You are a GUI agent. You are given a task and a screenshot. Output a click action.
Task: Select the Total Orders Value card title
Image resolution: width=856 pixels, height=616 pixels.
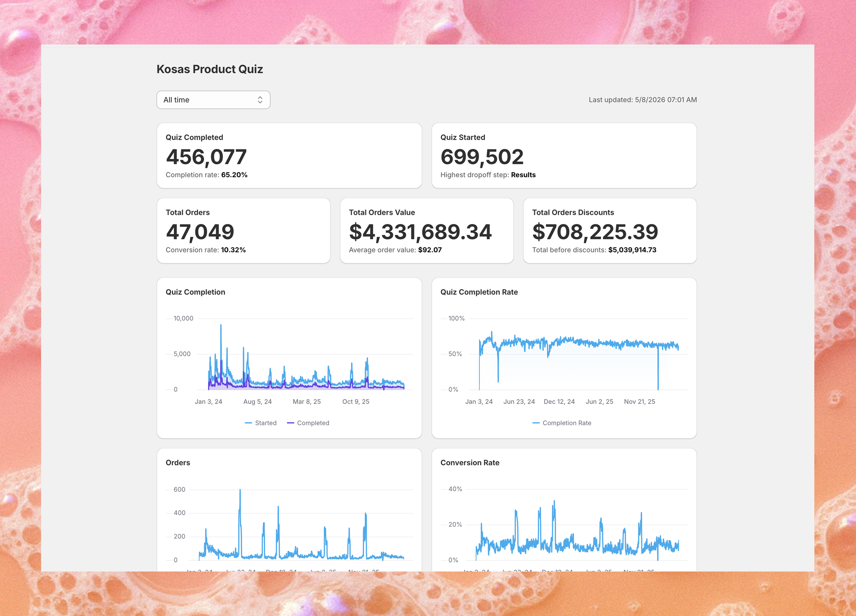382,212
